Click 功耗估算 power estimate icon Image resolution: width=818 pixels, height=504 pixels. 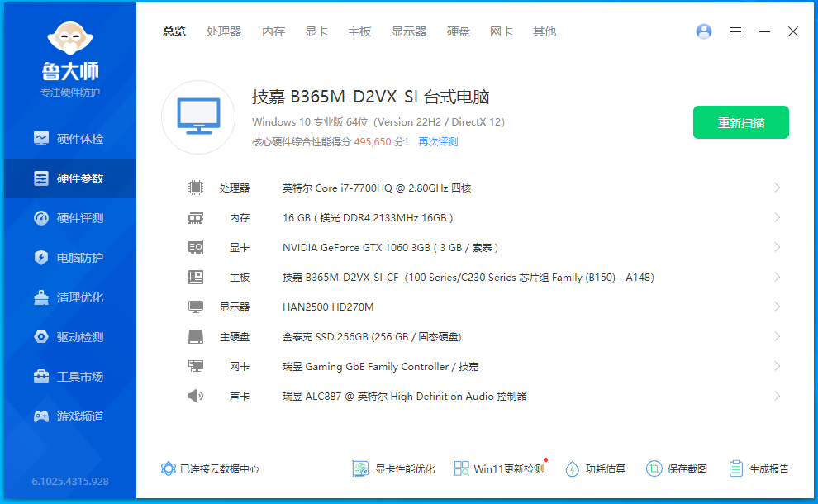click(573, 468)
